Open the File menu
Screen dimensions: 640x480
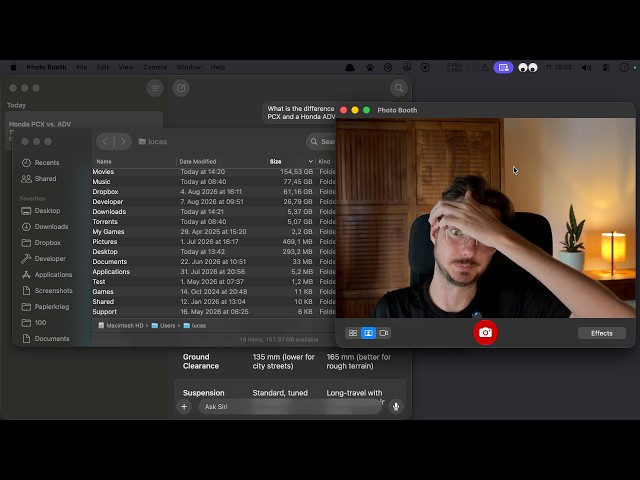coord(82,67)
